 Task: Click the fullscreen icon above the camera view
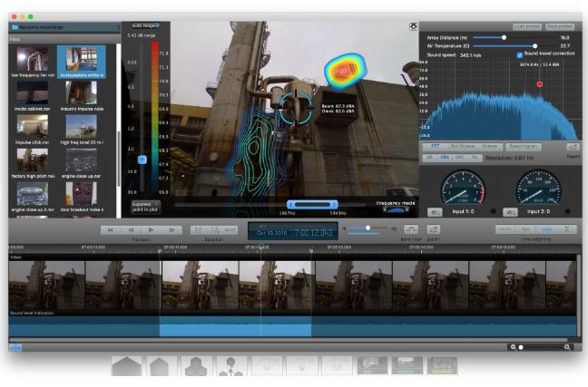point(413,27)
